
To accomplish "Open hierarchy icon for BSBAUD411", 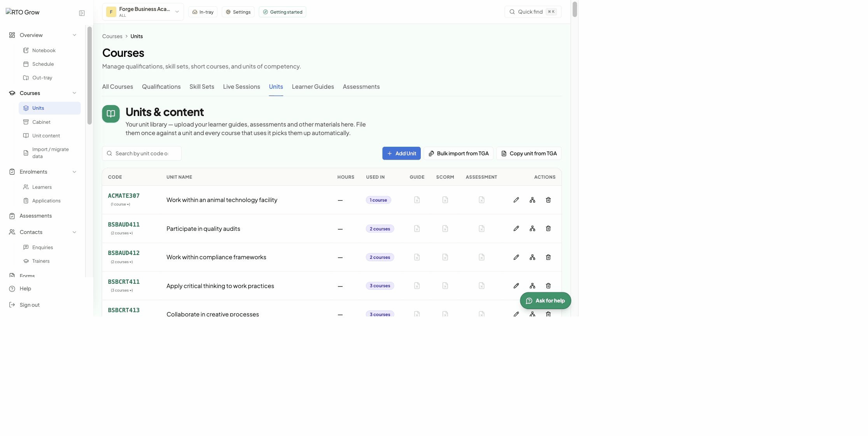I will (x=532, y=229).
